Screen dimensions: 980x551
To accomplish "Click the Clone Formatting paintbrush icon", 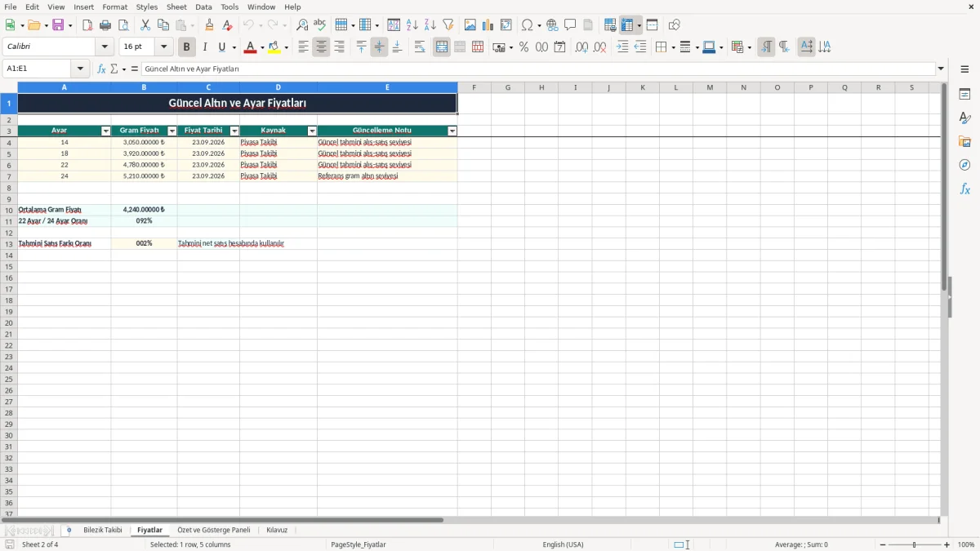I will 210,25.
